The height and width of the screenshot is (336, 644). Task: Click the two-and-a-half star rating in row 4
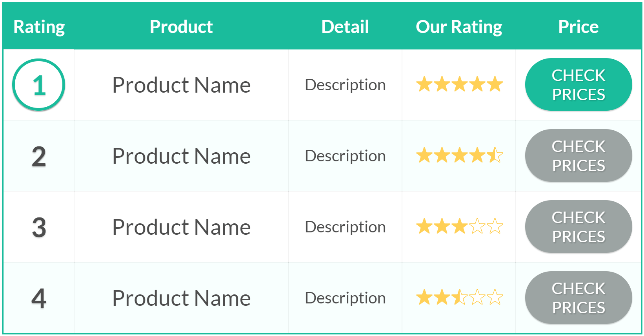pyautogui.click(x=459, y=298)
